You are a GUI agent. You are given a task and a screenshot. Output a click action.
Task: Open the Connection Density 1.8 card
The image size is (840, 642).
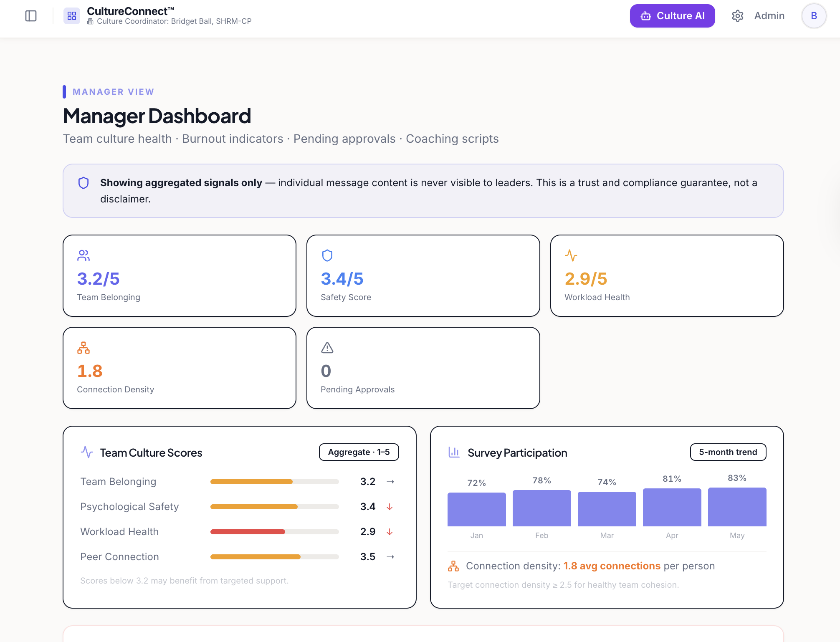tap(180, 368)
